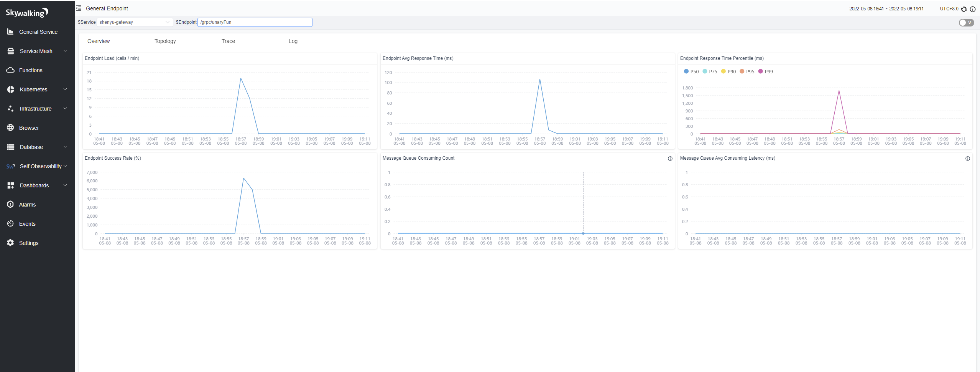980x372 pixels.
Task: Expand the Service Mesh menu
Action: 37,51
